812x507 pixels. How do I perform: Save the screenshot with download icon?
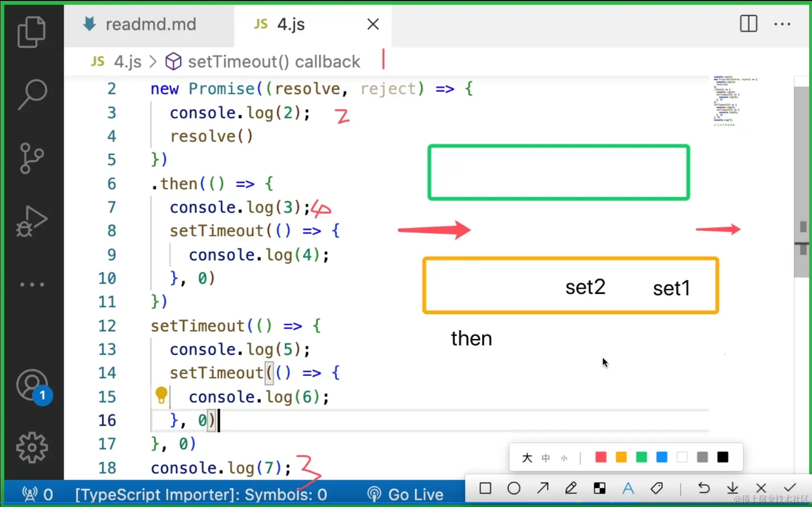point(733,488)
